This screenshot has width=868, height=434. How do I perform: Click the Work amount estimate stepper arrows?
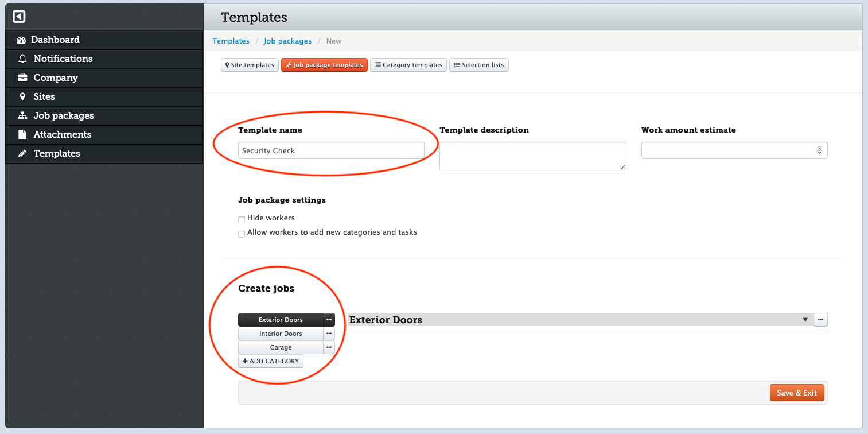(x=819, y=150)
